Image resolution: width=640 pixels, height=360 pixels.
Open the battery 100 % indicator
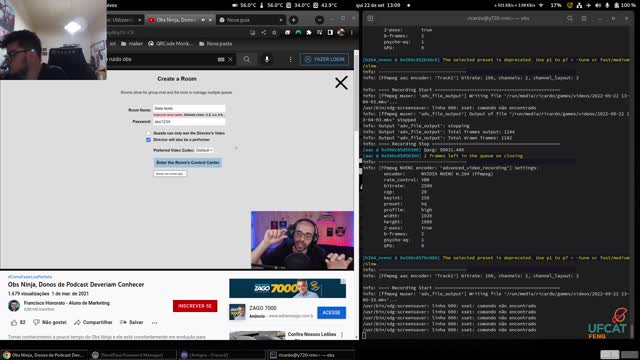click(624, 5)
